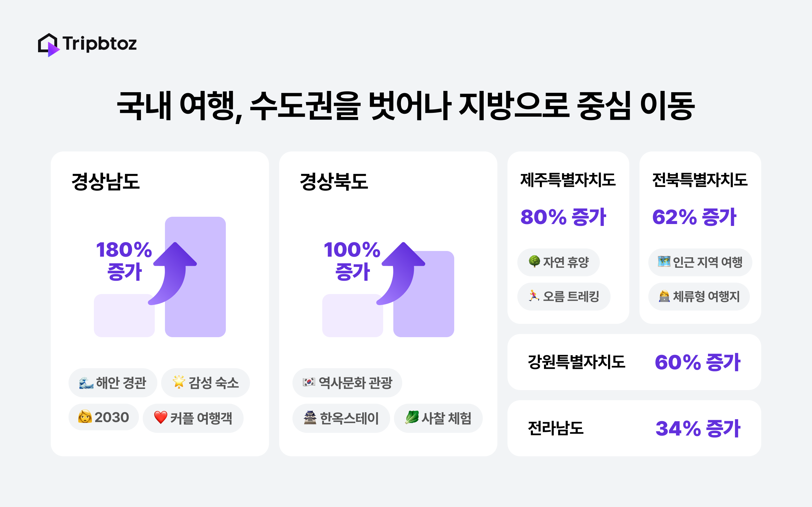Click the Tripbtoz logo icon
812x507 pixels.
coord(48,45)
